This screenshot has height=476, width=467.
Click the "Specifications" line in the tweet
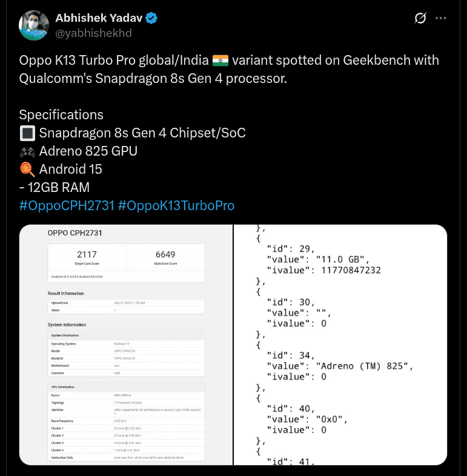(61, 115)
